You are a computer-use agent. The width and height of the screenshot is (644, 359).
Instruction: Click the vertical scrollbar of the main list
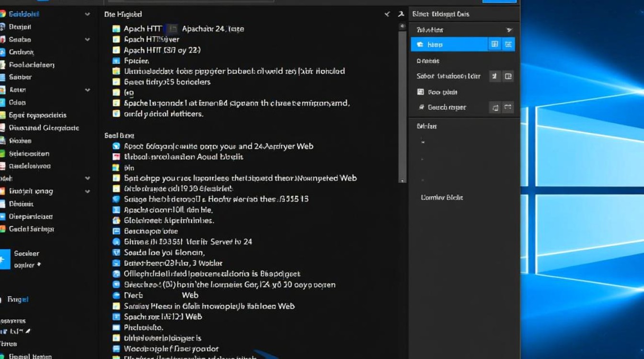point(402,105)
